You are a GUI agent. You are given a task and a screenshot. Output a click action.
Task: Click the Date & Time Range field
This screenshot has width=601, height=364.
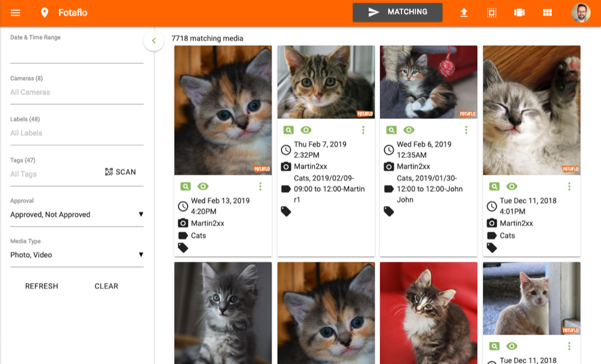click(x=77, y=53)
